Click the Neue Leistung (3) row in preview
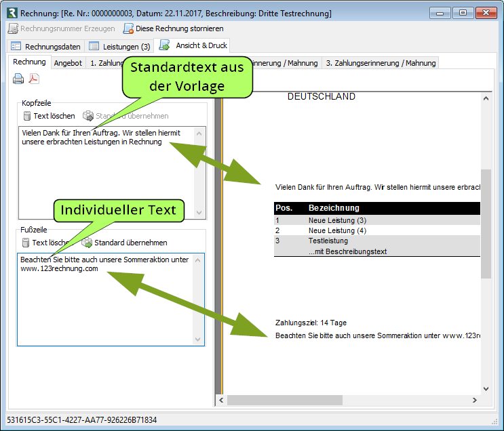Image resolution: width=504 pixels, height=431 pixels. (377, 220)
